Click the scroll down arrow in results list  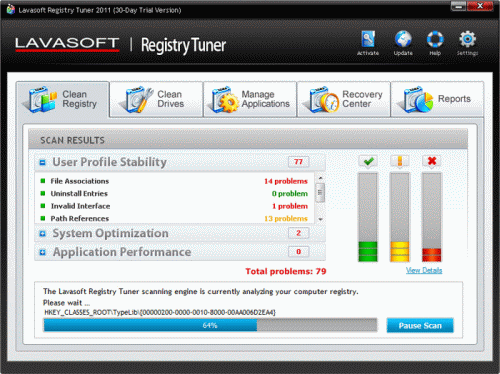(x=320, y=219)
